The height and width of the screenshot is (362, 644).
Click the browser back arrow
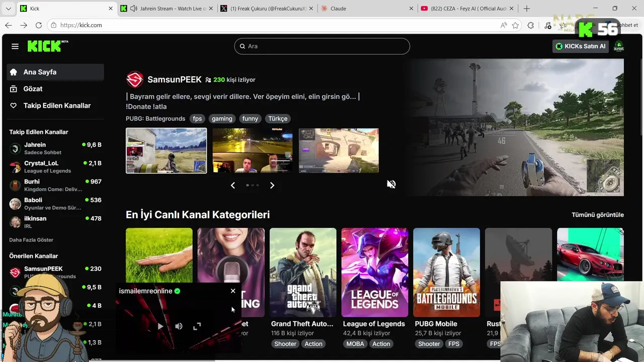(9, 25)
